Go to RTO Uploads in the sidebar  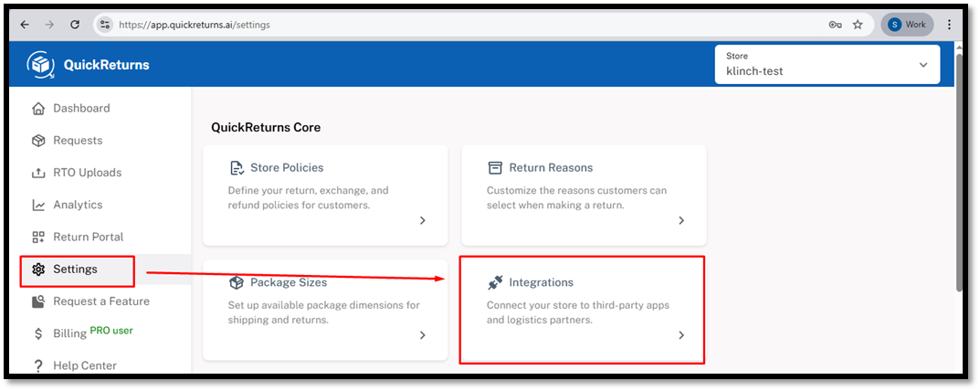pos(88,173)
